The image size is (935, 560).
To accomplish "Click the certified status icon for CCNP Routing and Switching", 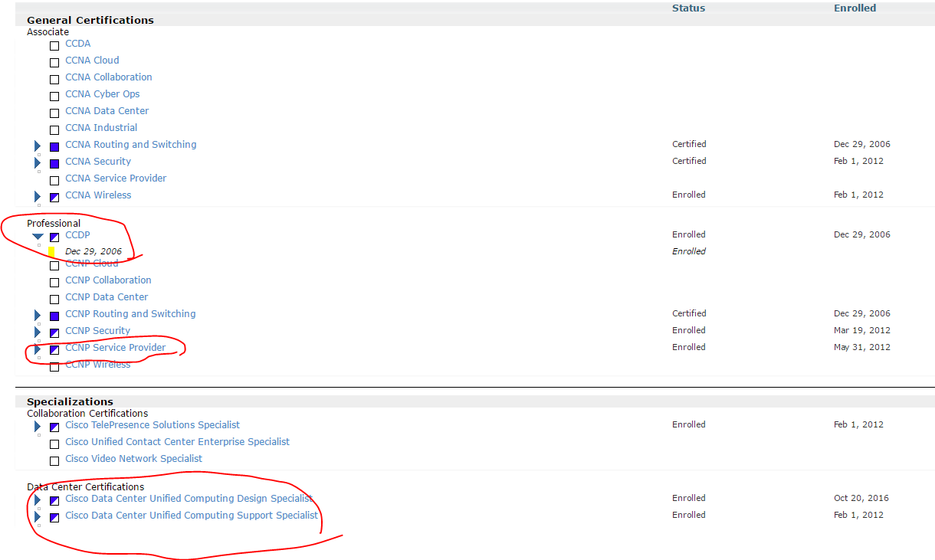I will [54, 316].
